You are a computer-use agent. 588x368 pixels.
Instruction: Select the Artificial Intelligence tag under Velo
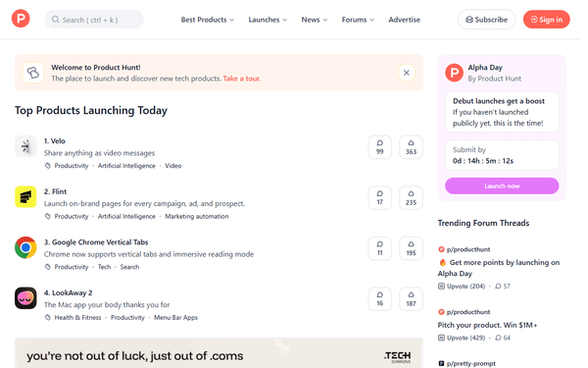pos(126,166)
